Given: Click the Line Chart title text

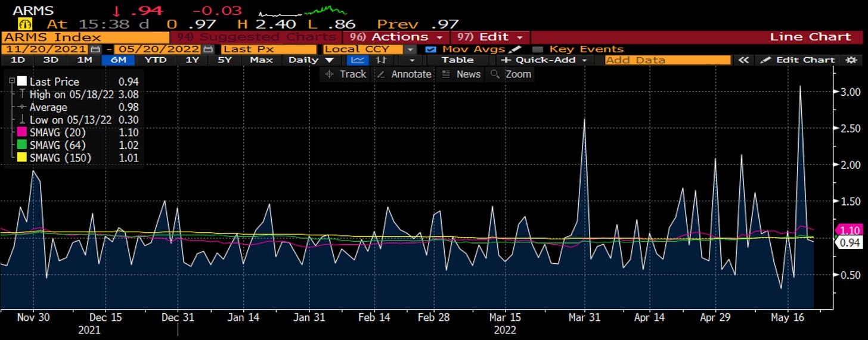Looking at the screenshot, I should (810, 36).
